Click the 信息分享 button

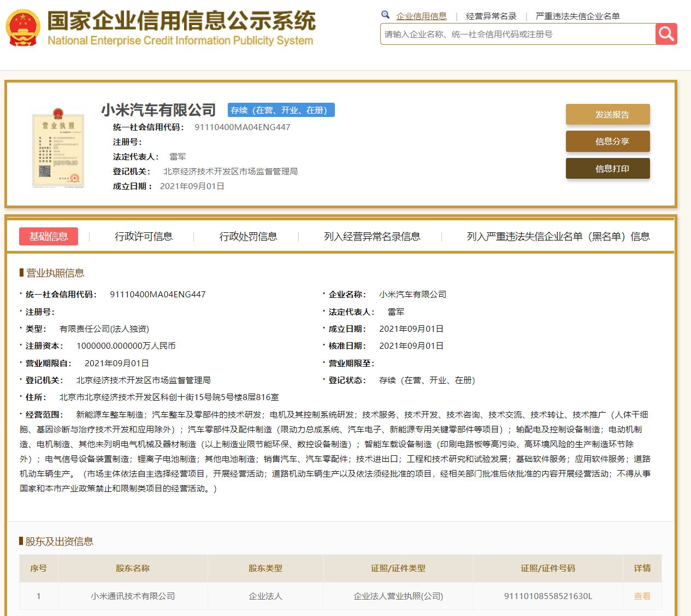pyautogui.click(x=607, y=141)
